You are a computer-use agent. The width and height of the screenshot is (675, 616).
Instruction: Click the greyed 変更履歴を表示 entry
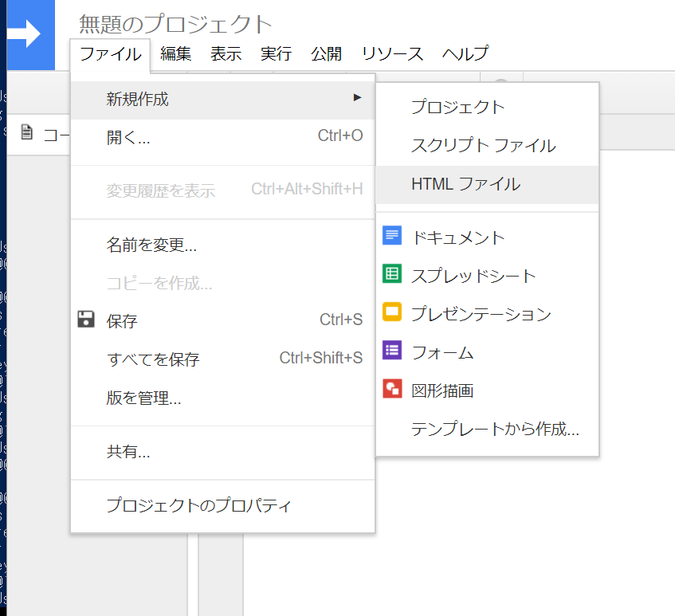(x=223, y=190)
